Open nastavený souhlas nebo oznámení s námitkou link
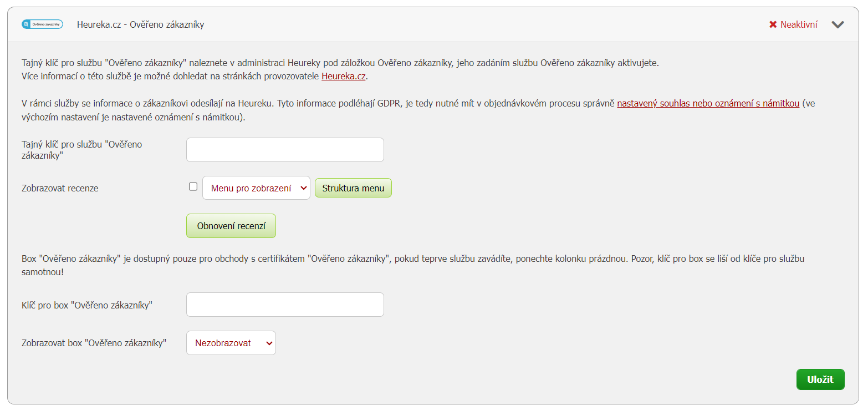 click(x=708, y=103)
